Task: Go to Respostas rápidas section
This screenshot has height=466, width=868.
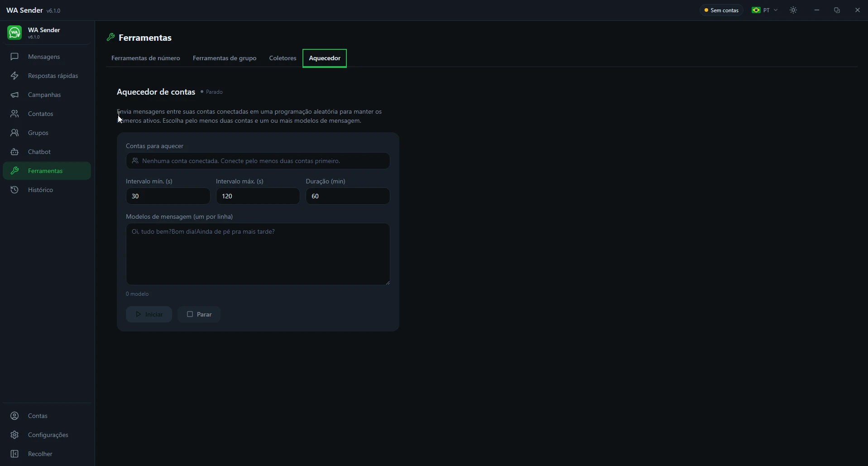Action: [x=47, y=76]
